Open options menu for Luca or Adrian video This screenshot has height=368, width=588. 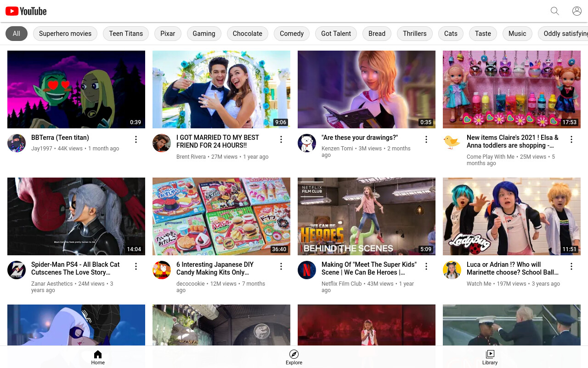pos(571,266)
